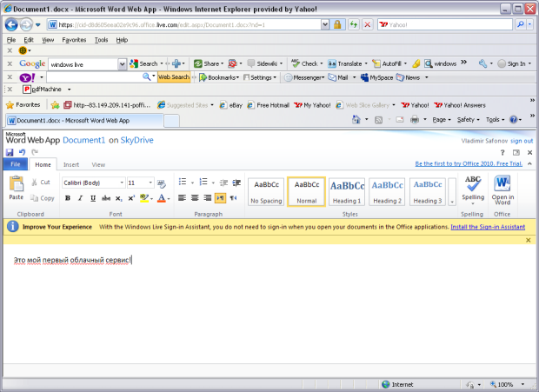The image size is (539, 392).
Task: Decrease the paragraph indent
Action: [223, 183]
